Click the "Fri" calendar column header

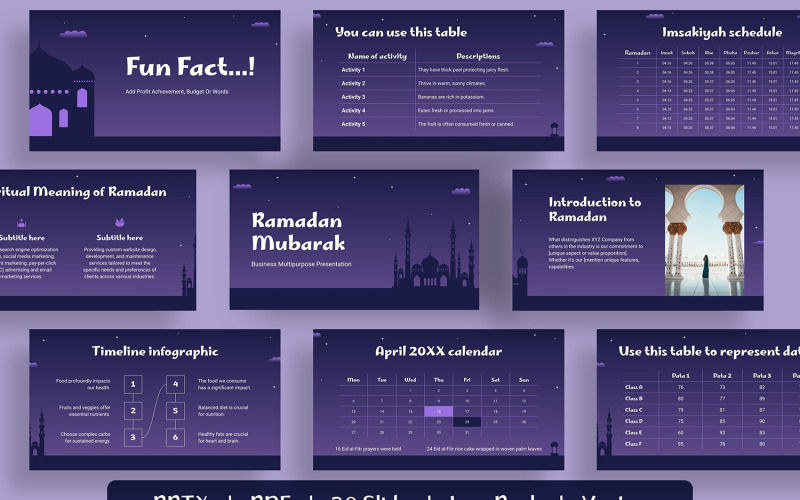(467, 380)
